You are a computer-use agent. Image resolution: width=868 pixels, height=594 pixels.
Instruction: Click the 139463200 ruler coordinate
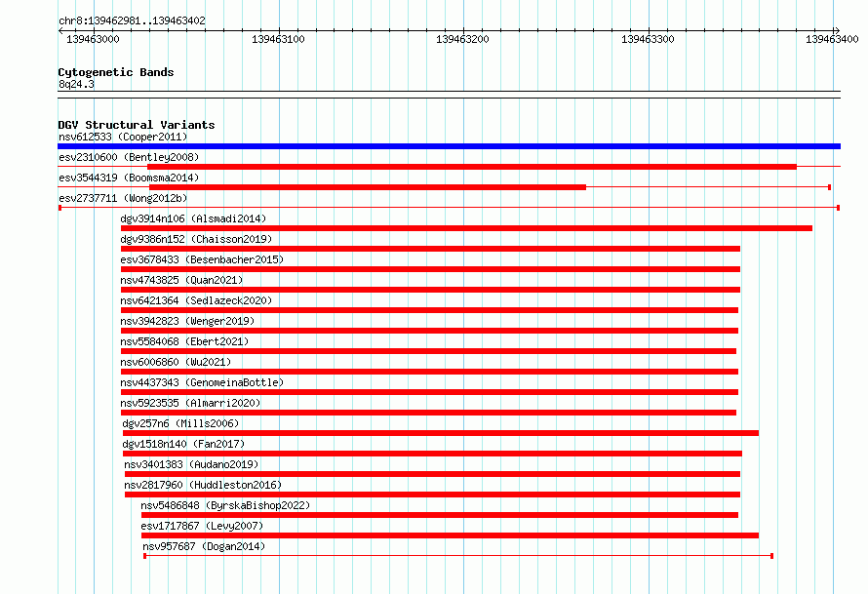pyautogui.click(x=463, y=39)
